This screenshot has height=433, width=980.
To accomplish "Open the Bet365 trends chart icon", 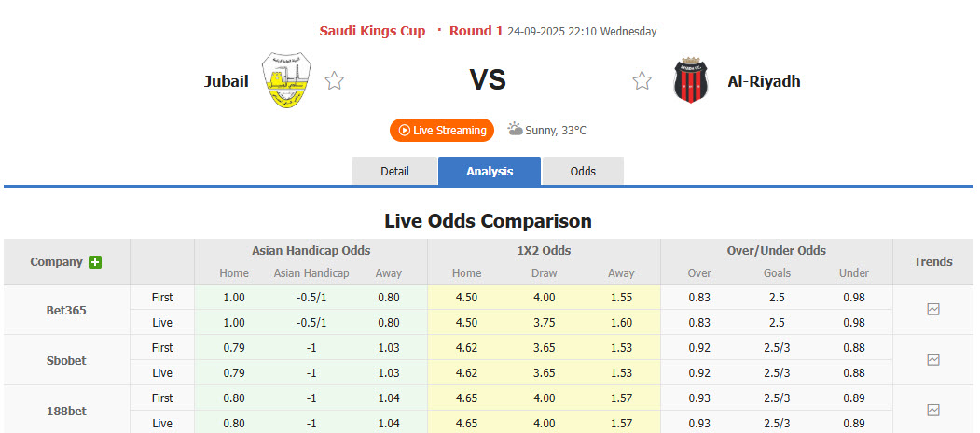I will 933,309.
